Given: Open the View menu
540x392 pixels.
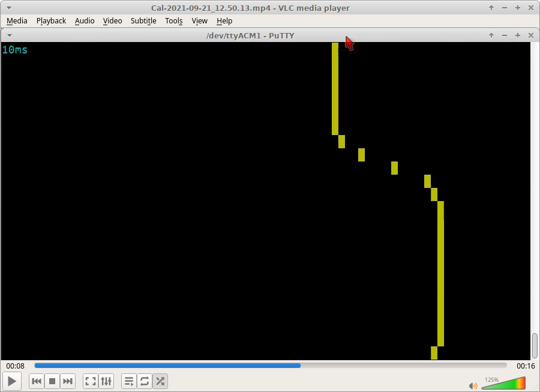Looking at the screenshot, I should 200,21.
